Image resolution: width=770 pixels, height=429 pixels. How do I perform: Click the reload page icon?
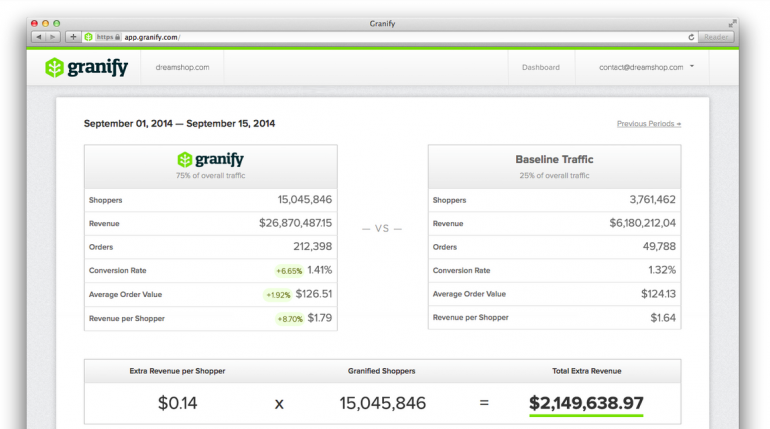coord(691,37)
